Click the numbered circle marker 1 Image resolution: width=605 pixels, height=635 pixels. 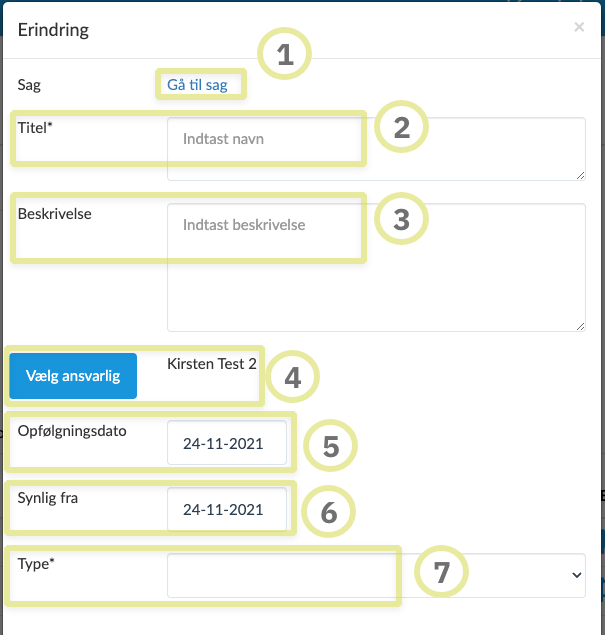pos(285,56)
